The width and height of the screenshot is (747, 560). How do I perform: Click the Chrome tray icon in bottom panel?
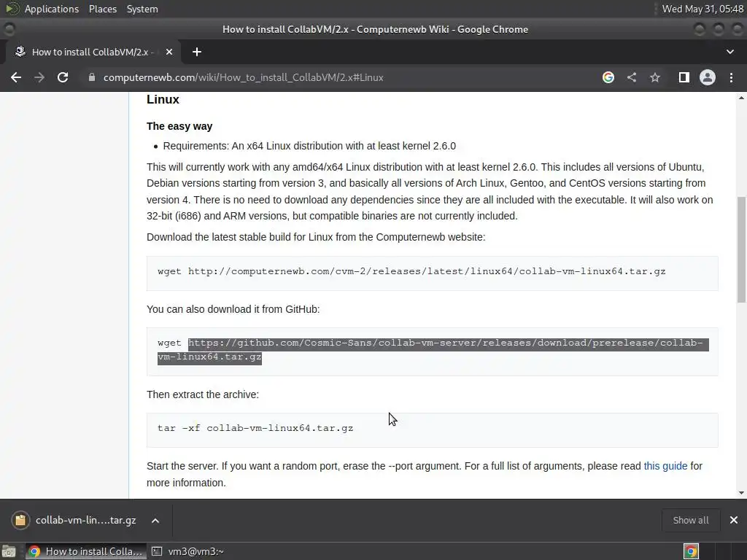coord(692,551)
